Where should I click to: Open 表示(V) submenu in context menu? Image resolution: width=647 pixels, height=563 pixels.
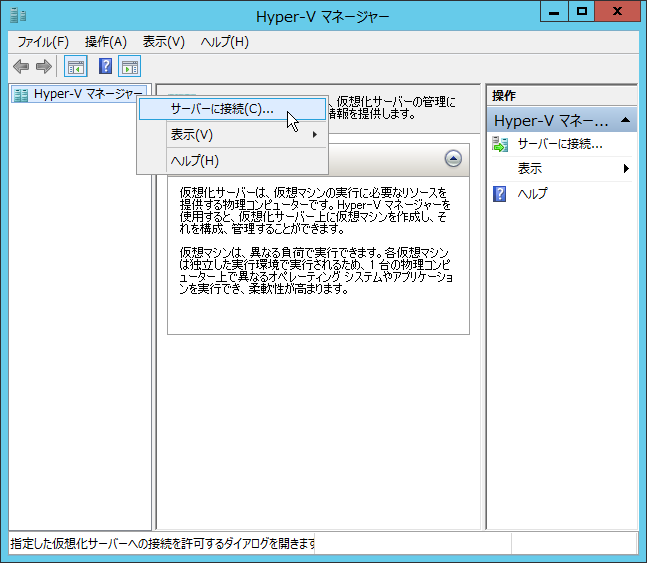(232, 135)
